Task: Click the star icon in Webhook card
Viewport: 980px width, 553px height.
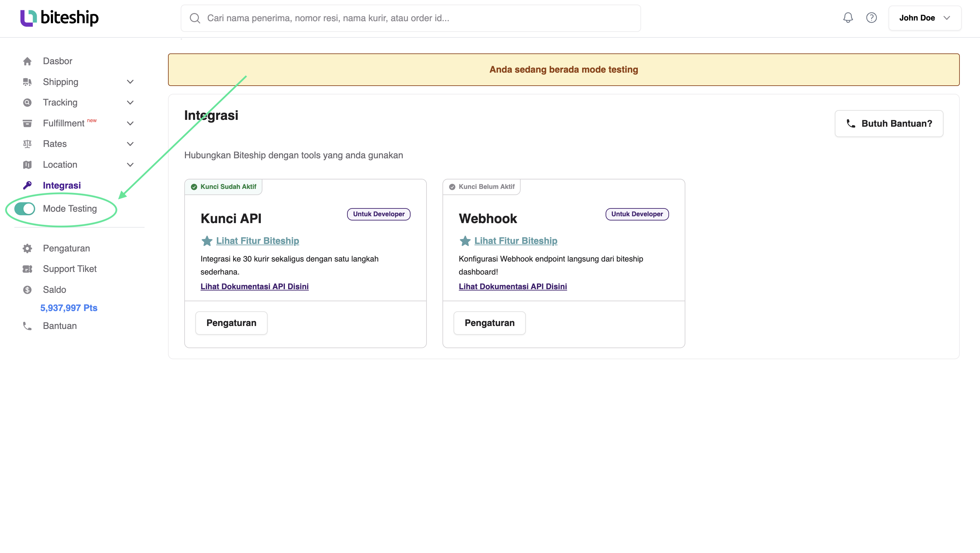Action: pyautogui.click(x=465, y=241)
